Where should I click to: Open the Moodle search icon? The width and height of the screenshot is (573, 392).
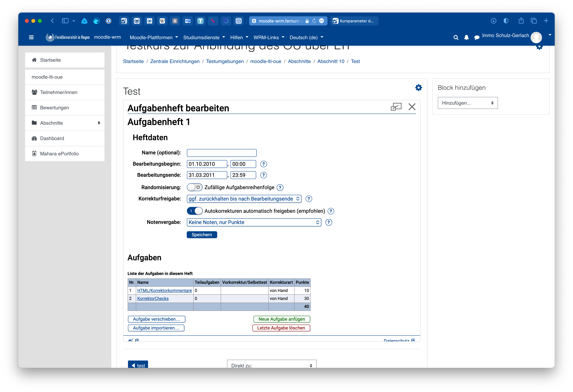456,38
